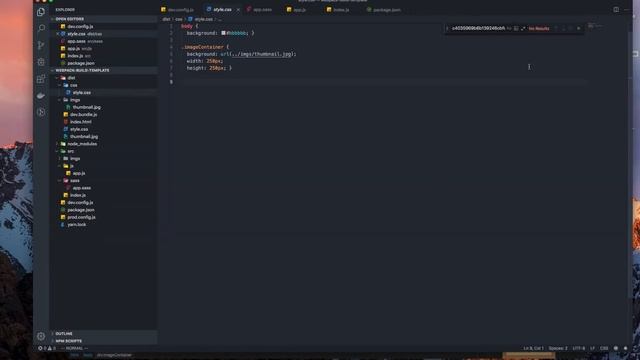The width and height of the screenshot is (640, 360).
Task: Click the find input field
Action: tap(478, 29)
